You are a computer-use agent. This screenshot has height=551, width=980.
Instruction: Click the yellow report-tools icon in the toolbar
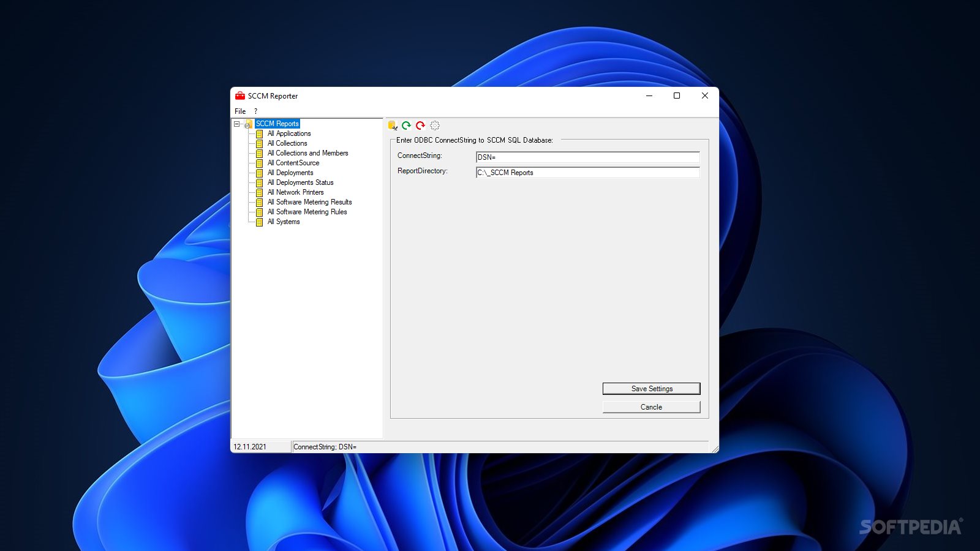coord(393,126)
